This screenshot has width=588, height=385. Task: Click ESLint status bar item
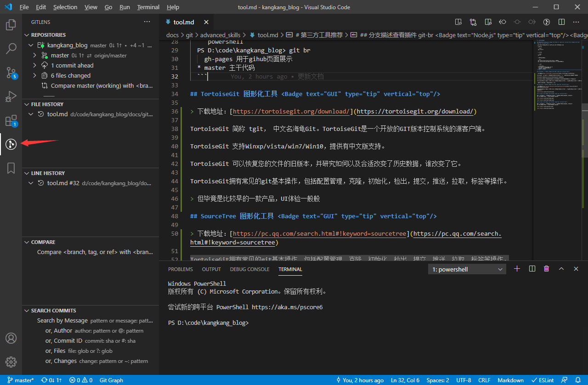pyautogui.click(x=542, y=380)
